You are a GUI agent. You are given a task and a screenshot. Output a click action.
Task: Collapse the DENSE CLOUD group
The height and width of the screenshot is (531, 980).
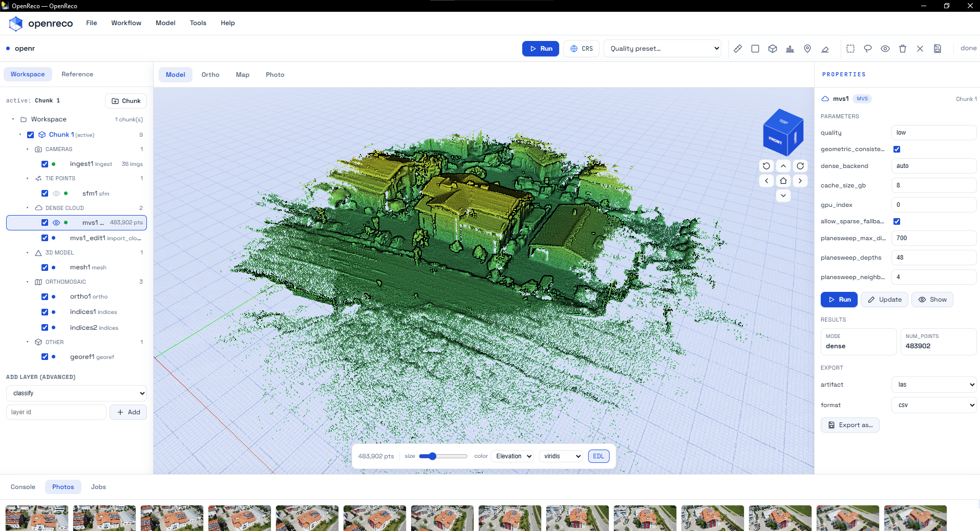(x=28, y=208)
